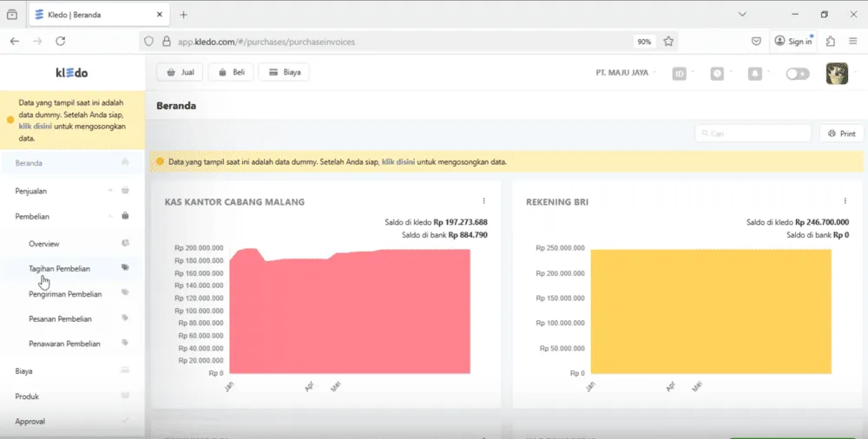Image resolution: width=868 pixels, height=439 pixels.
Task: Click the Pembelian bag icon
Action: (125, 216)
